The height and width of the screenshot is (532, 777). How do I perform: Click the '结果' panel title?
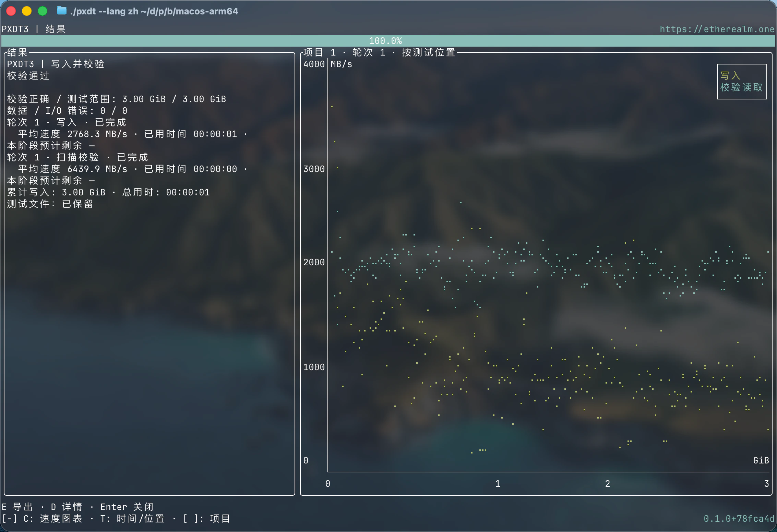click(x=17, y=52)
